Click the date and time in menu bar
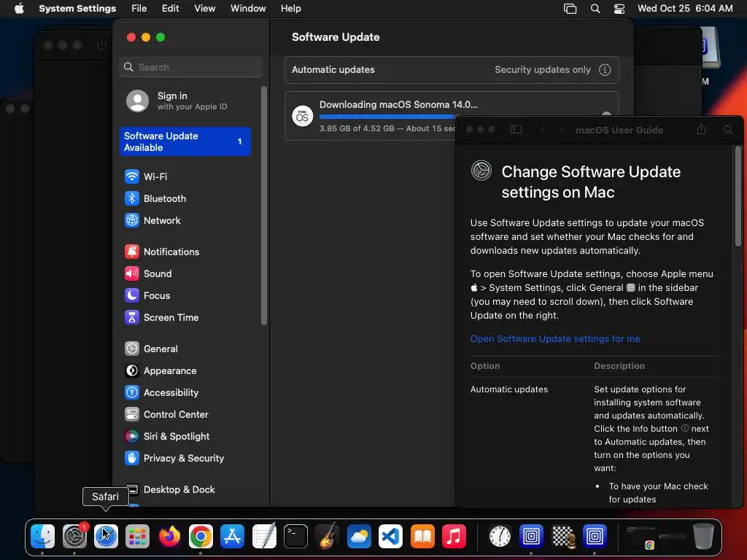This screenshot has width=747, height=560. (x=685, y=9)
